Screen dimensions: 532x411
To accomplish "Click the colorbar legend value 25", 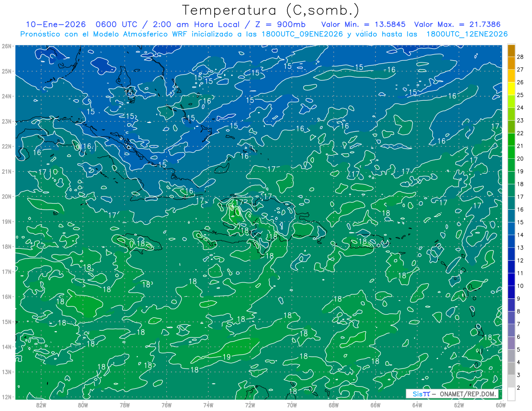I will 520,95.
